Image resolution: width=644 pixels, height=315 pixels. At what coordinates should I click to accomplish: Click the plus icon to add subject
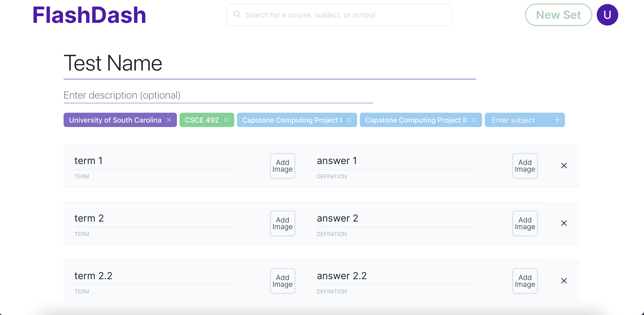[557, 120]
